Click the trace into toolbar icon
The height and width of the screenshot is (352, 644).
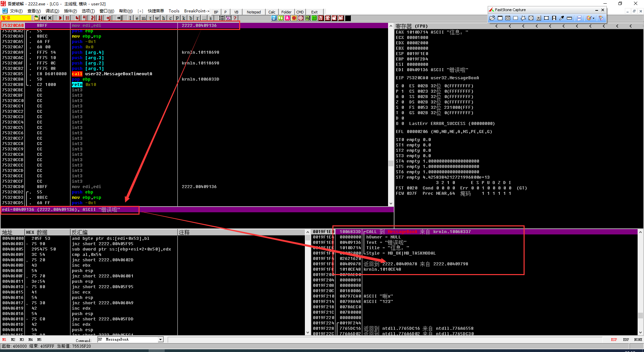coord(93,18)
